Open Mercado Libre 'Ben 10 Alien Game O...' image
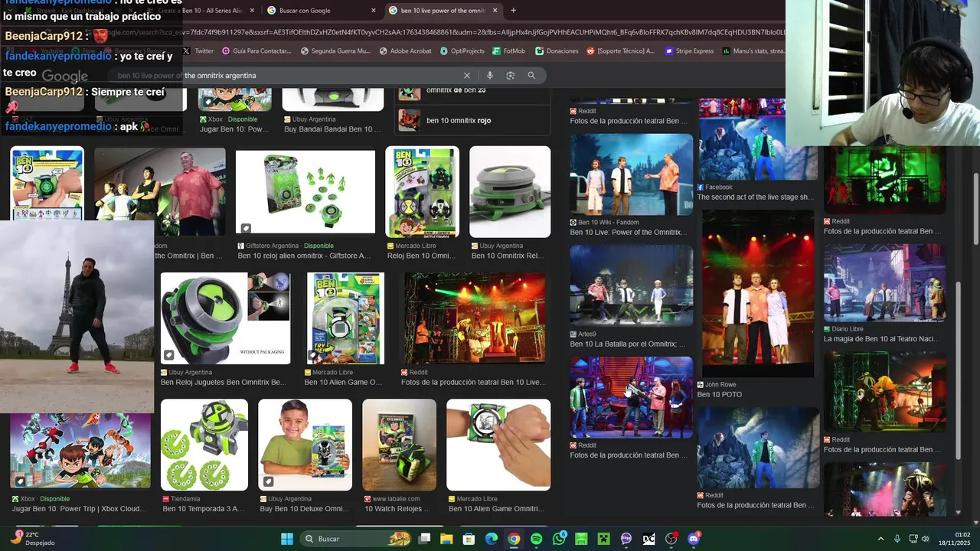 344,318
